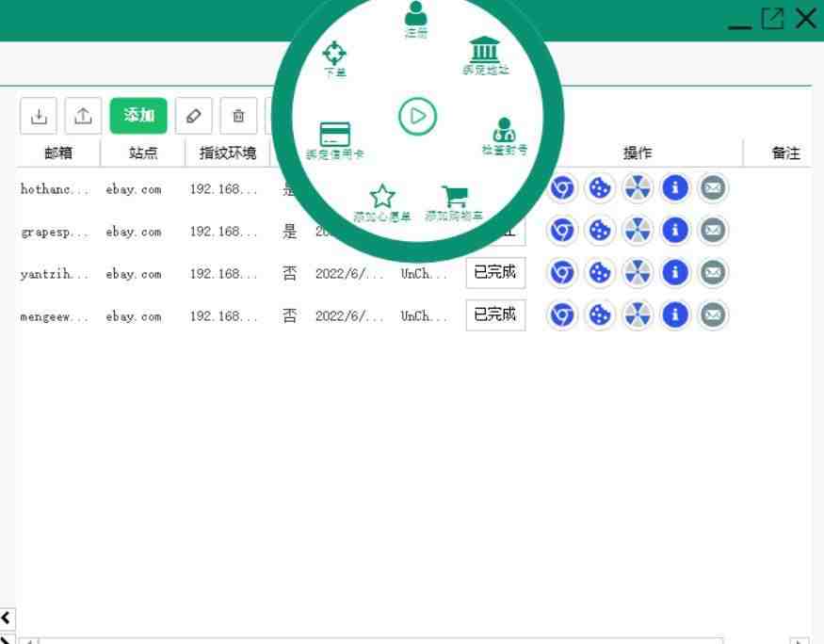Click the add to wishlist (添加心愿单) star icon

pos(381,199)
